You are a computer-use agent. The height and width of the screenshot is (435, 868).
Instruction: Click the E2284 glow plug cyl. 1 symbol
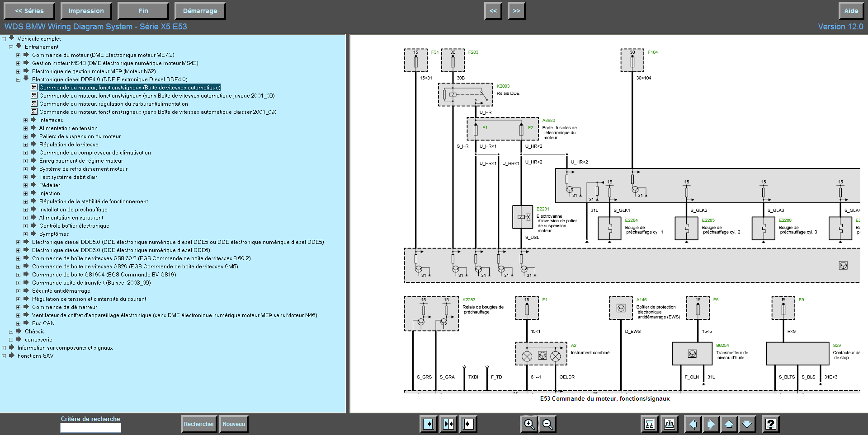(609, 228)
